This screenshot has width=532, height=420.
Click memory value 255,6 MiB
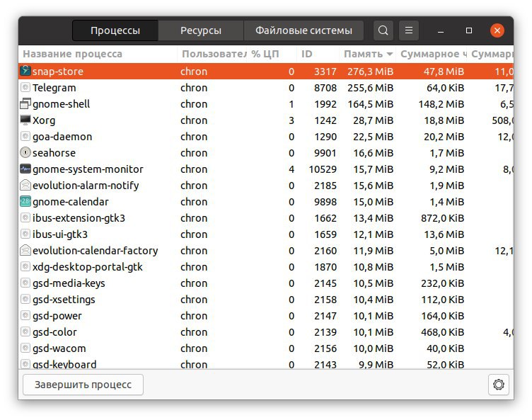click(370, 88)
